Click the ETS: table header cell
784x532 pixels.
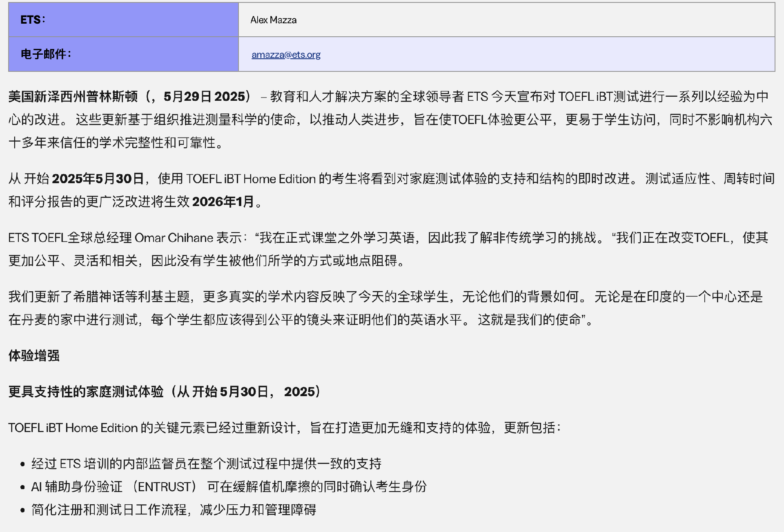pos(123,20)
